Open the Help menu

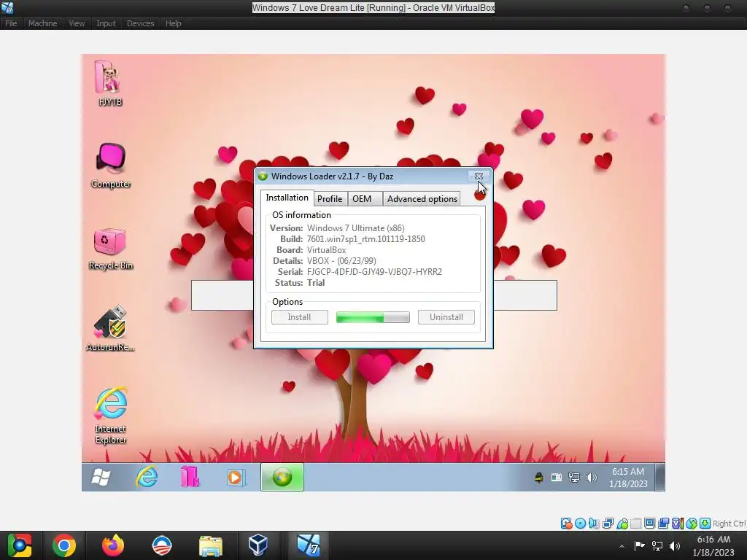tap(173, 23)
